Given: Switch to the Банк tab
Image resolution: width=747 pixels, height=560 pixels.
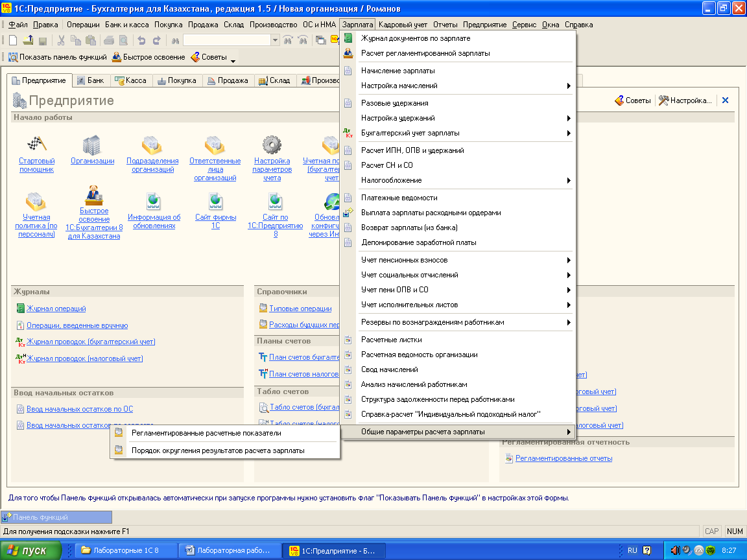Looking at the screenshot, I should click(91, 80).
